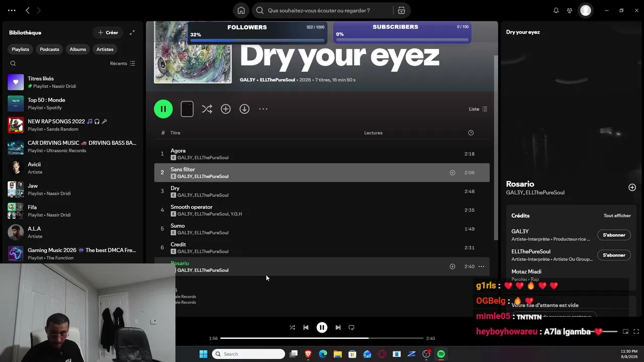Screen dimensions: 644x362
Task: Skip to the next track
Action: [338, 327]
